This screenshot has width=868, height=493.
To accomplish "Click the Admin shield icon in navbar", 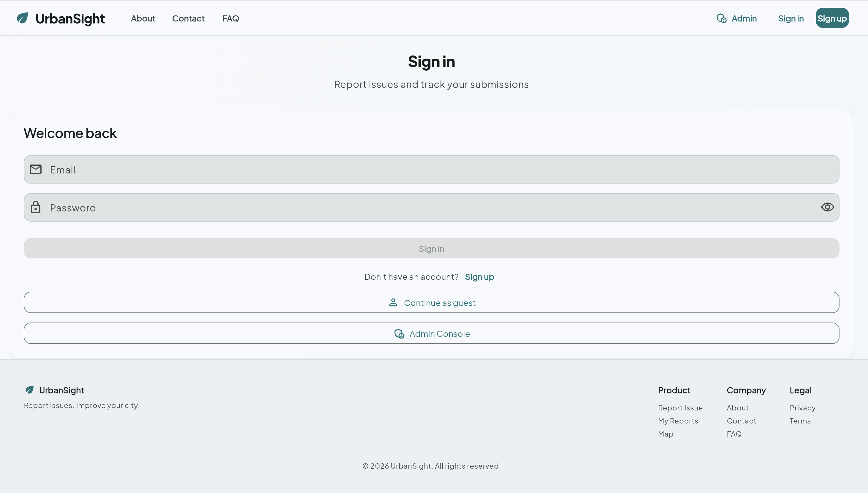I will pos(721,18).
